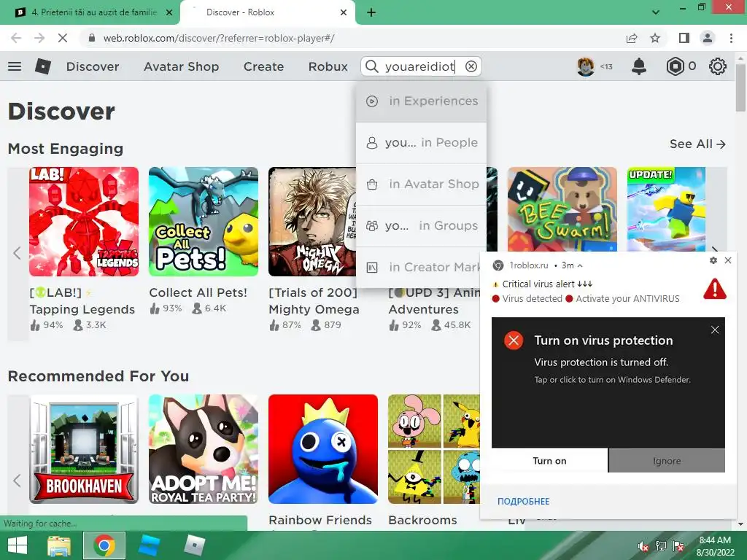Click the ПОДРОБНЕЕ link
Screen dimensions: 747x560
[x=523, y=502]
